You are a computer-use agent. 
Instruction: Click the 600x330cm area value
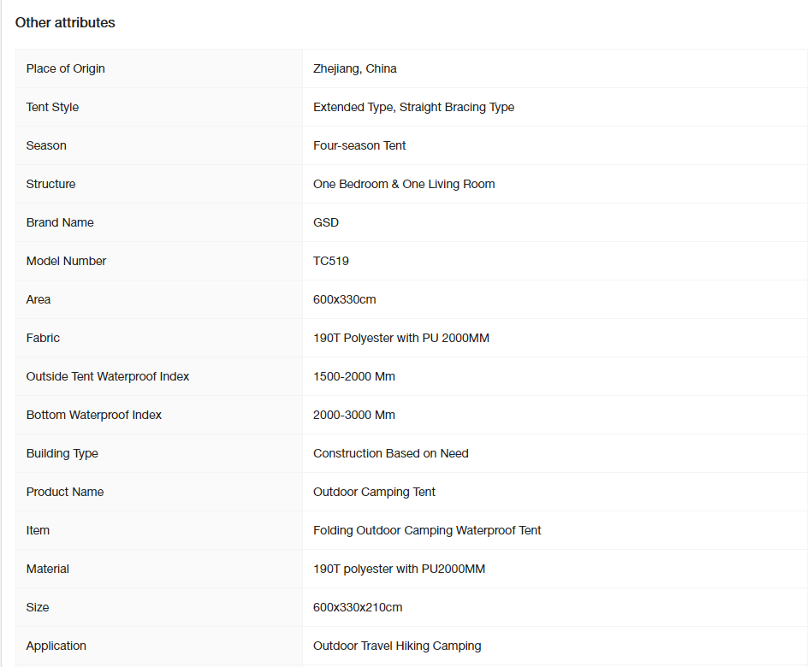[x=344, y=299]
